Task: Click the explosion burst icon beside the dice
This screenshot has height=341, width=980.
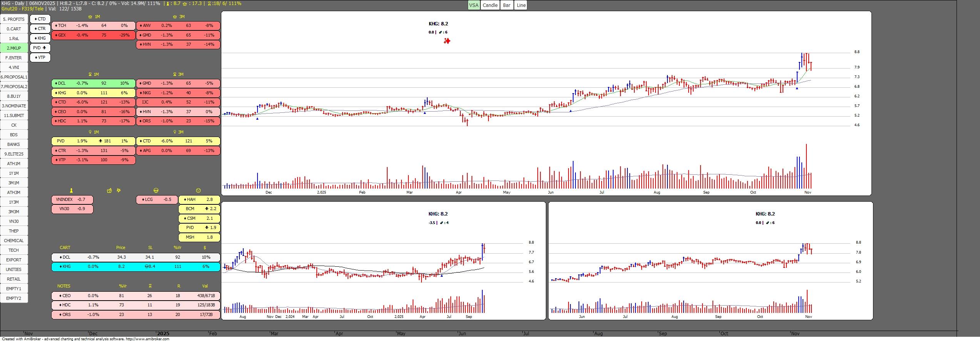Action: 119,191
